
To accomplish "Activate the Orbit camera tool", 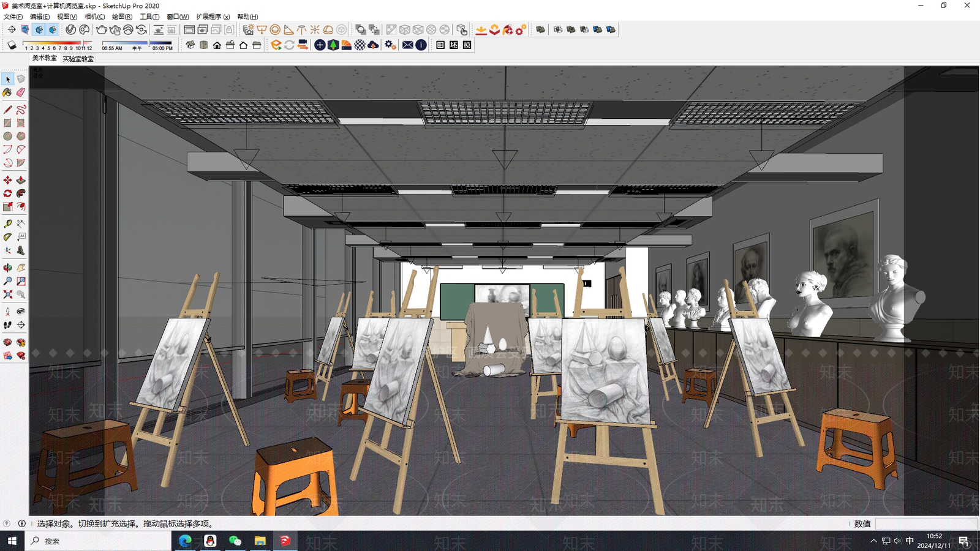I will (x=7, y=268).
